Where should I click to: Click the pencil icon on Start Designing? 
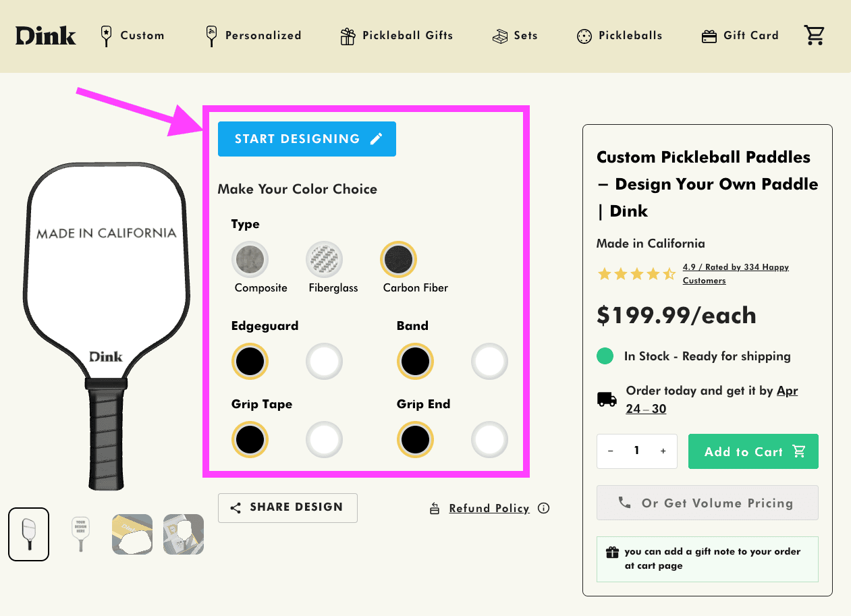click(x=376, y=138)
